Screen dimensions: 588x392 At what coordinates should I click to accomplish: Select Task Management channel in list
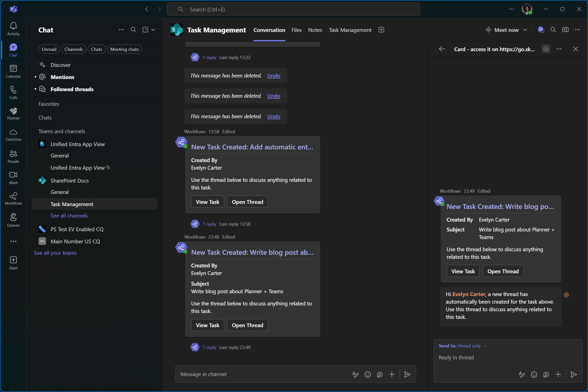[x=95, y=204]
